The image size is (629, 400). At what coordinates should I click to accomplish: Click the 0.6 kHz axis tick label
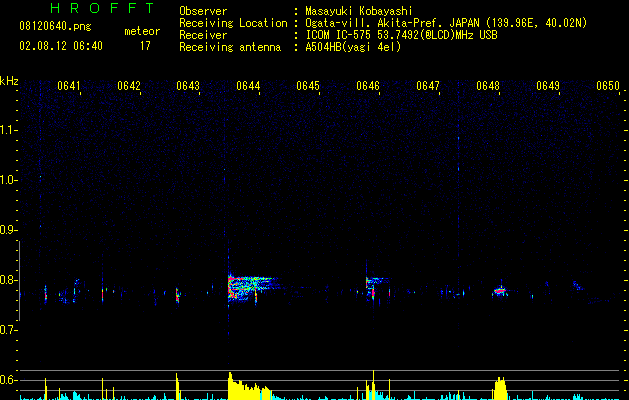point(8,380)
